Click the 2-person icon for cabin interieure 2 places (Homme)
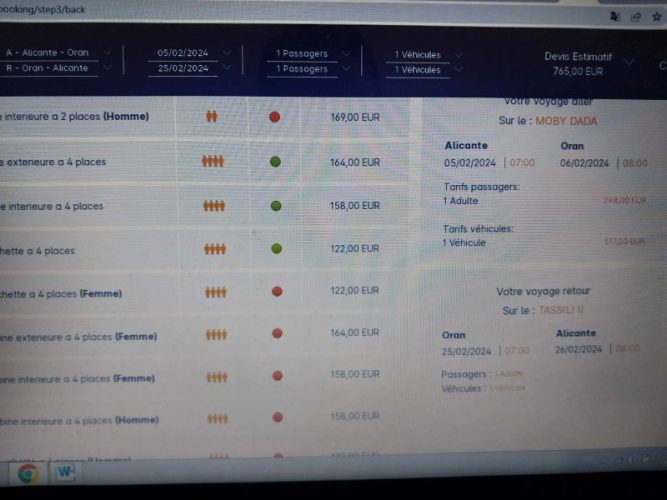Screen dimensions: 667x500 [212, 116]
